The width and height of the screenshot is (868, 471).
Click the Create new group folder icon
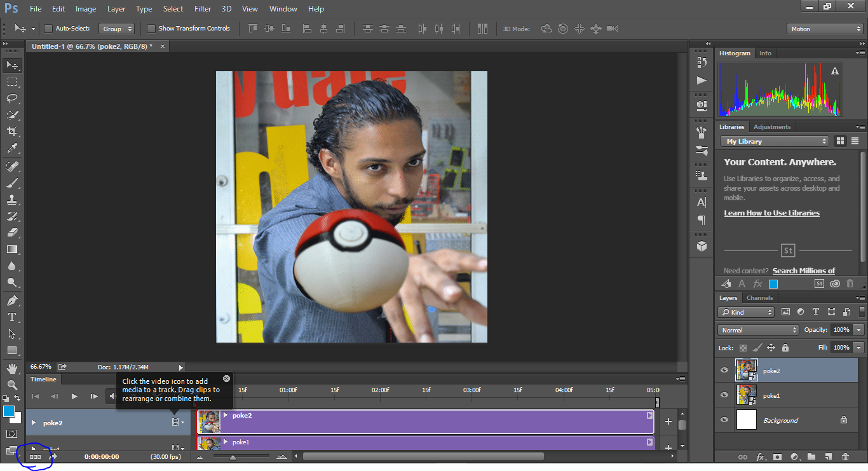tap(811, 457)
